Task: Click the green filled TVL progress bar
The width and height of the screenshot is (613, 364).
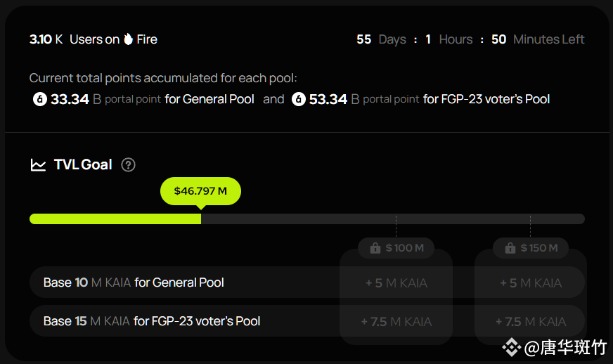Action: [x=115, y=219]
